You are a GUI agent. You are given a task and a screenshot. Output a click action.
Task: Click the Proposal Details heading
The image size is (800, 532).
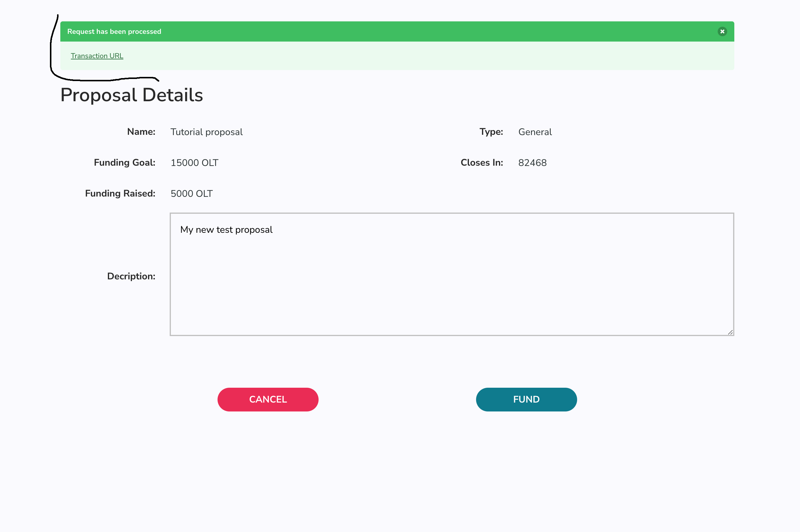coord(131,95)
